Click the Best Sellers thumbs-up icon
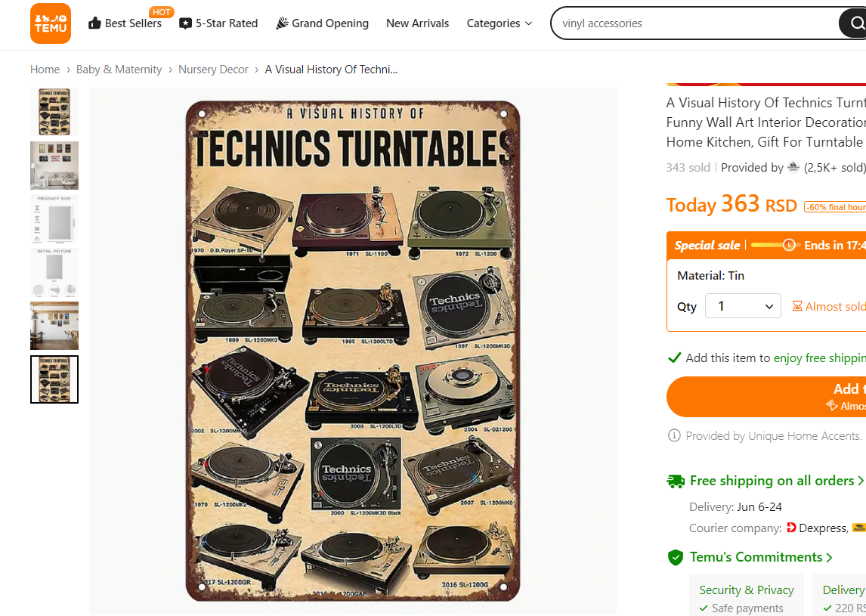This screenshot has width=866, height=616. pos(94,23)
